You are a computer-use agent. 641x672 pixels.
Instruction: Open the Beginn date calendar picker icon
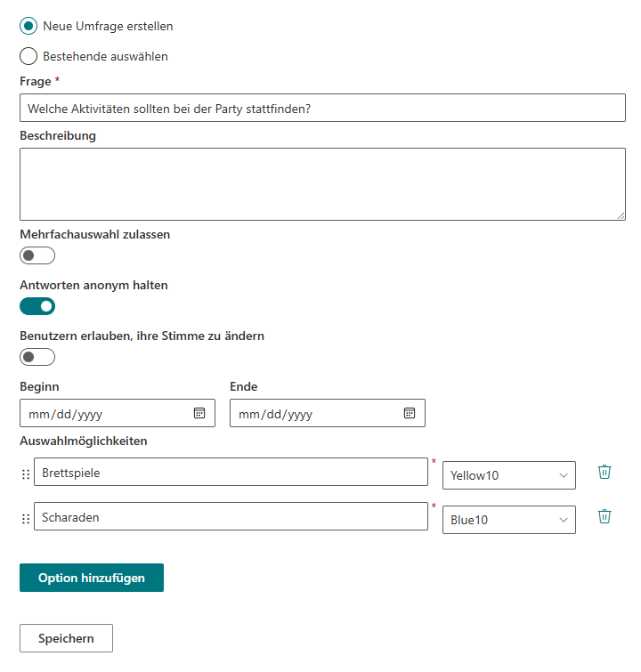pyautogui.click(x=199, y=413)
